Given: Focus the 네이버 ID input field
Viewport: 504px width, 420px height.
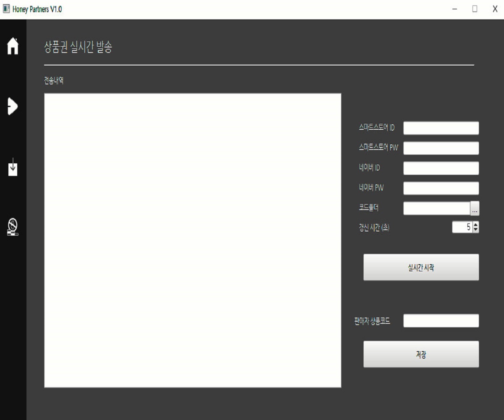Looking at the screenshot, I should coord(441,168).
